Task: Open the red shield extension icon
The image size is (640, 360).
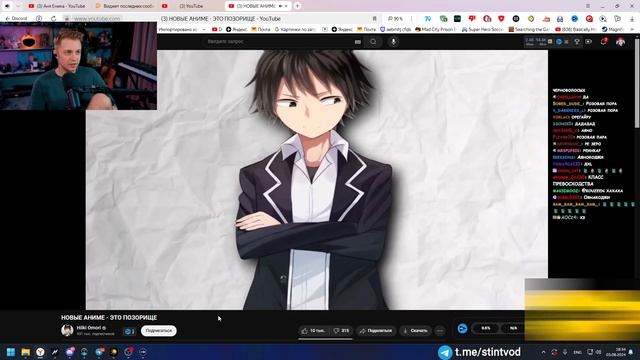Action: [x=501, y=19]
